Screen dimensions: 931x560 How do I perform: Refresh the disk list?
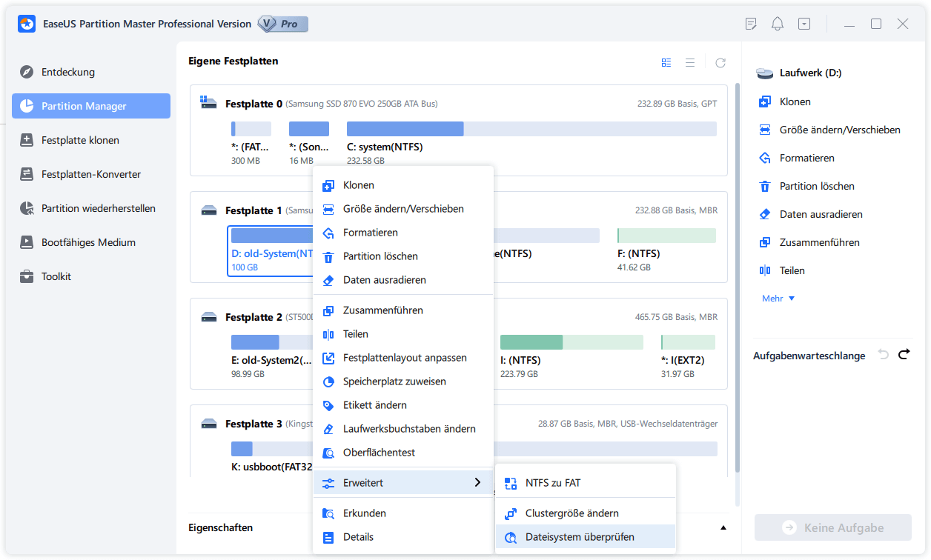[720, 63]
